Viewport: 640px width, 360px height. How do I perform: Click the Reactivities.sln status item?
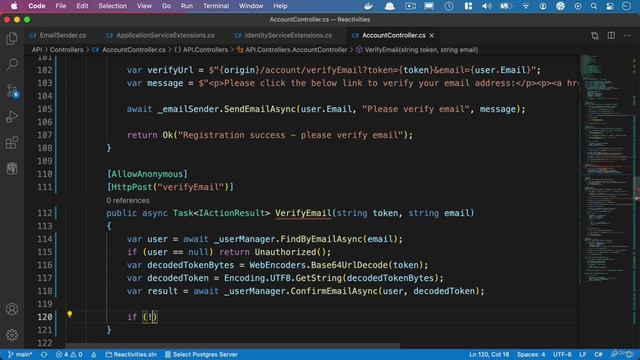[131, 354]
